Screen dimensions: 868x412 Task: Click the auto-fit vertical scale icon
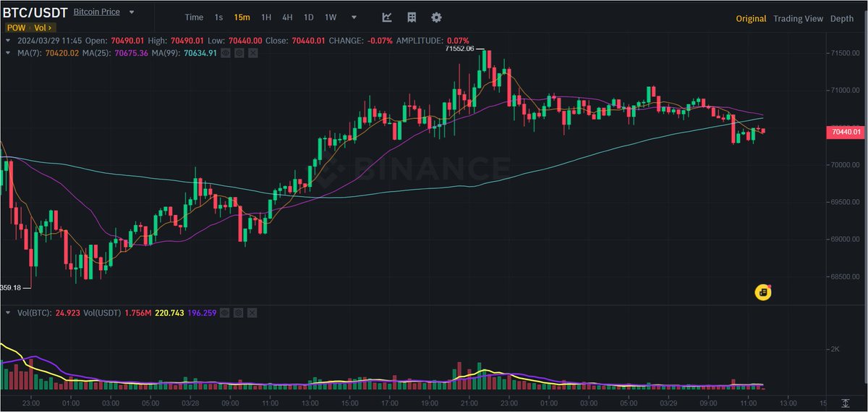point(846,402)
